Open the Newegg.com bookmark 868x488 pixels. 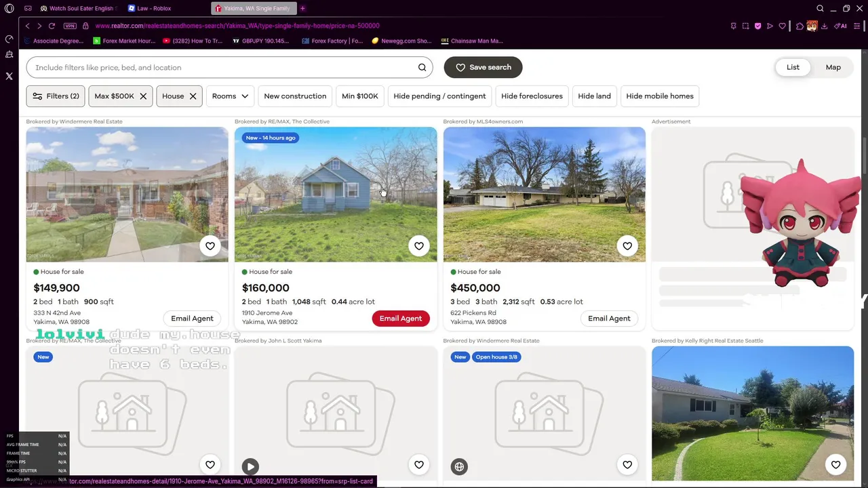[401, 41]
